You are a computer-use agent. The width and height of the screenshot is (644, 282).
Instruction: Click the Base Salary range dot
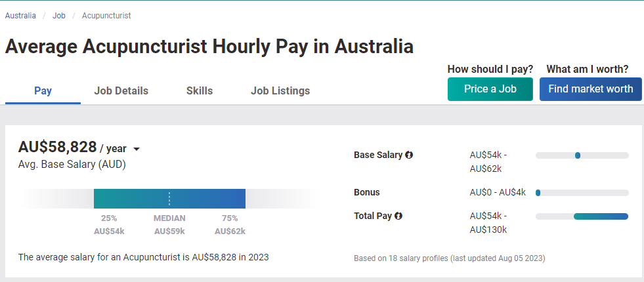pos(578,155)
